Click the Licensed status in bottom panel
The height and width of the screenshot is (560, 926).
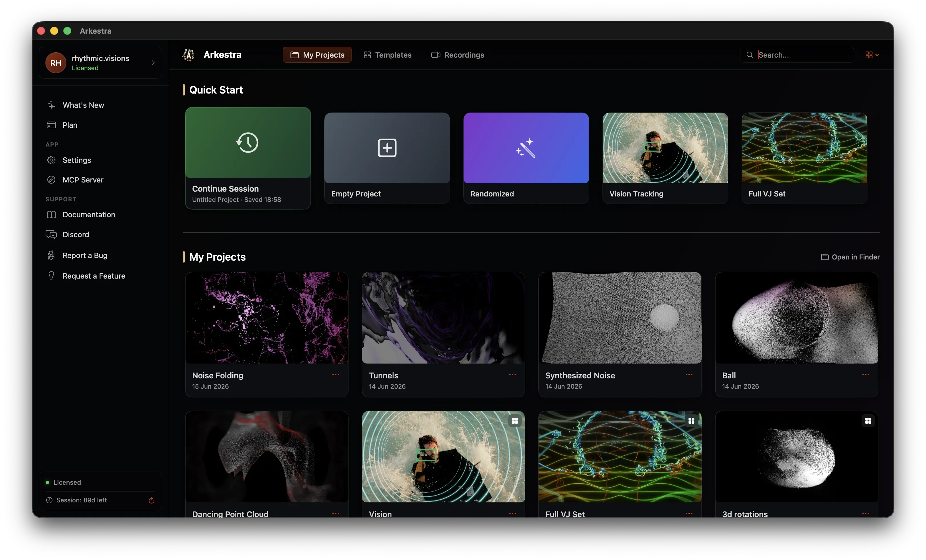(x=67, y=482)
